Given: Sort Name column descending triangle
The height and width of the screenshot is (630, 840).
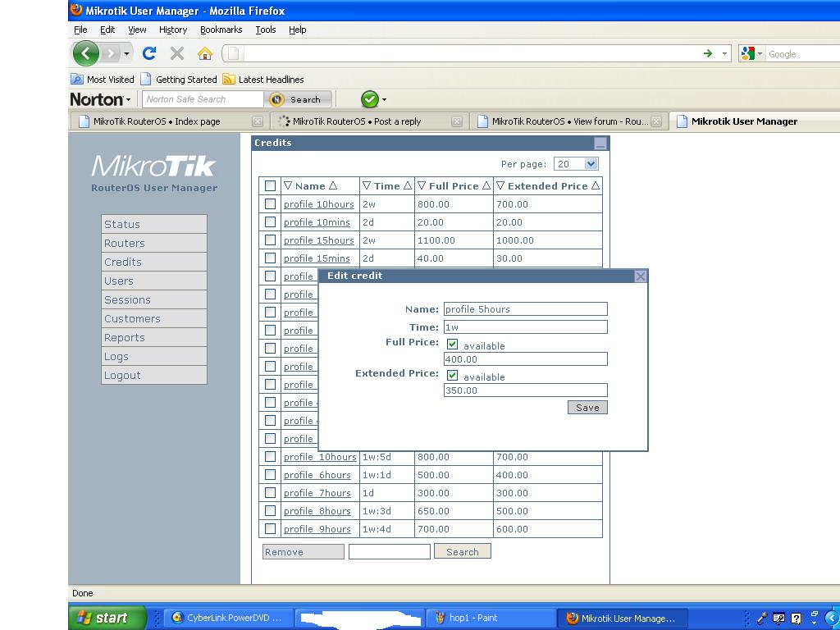Looking at the screenshot, I should (x=288, y=186).
